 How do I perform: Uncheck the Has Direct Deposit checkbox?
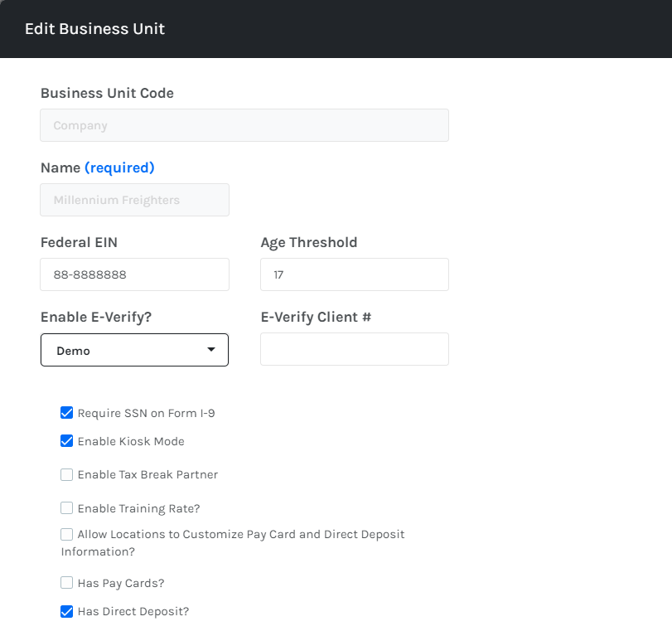tap(66, 611)
